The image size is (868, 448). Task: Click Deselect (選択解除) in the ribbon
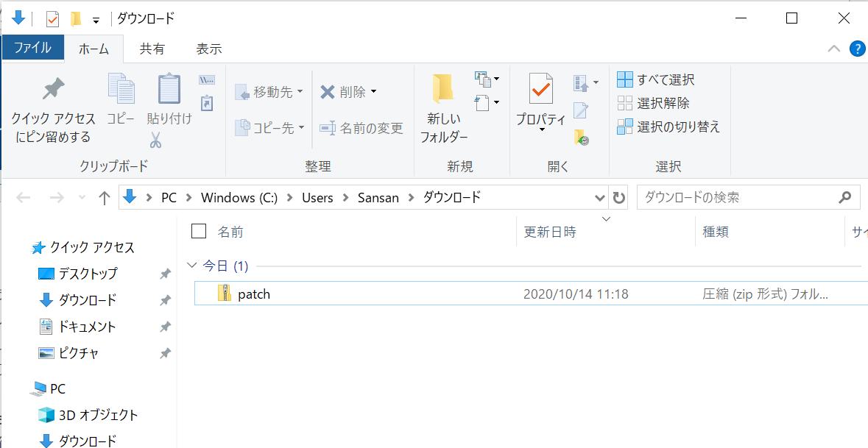click(x=653, y=103)
